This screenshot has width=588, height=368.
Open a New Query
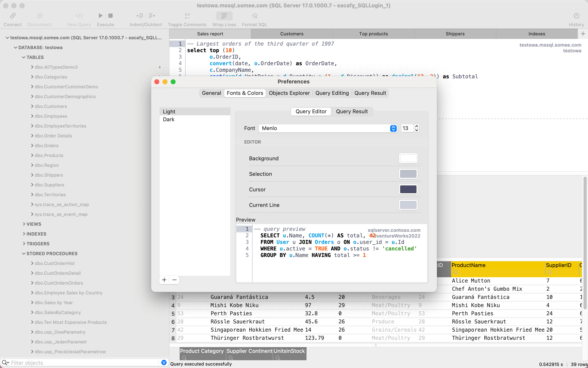79,16
